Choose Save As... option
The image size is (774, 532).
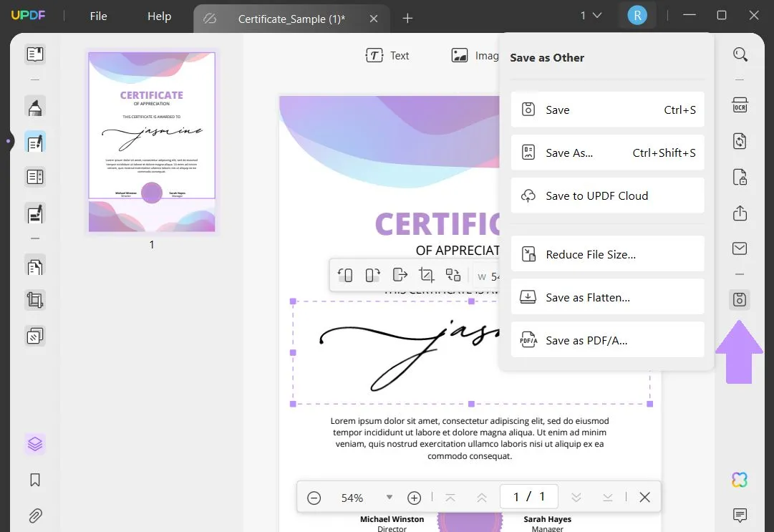pos(608,153)
